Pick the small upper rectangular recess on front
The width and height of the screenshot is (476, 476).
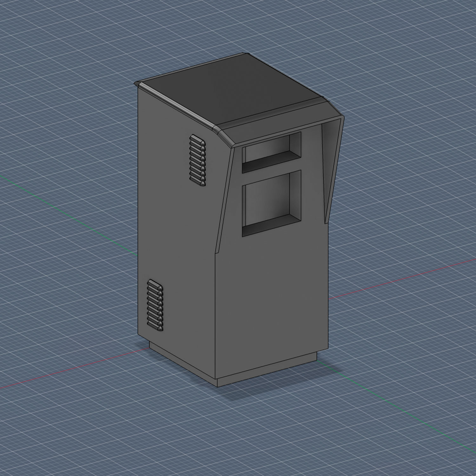[x=271, y=153]
